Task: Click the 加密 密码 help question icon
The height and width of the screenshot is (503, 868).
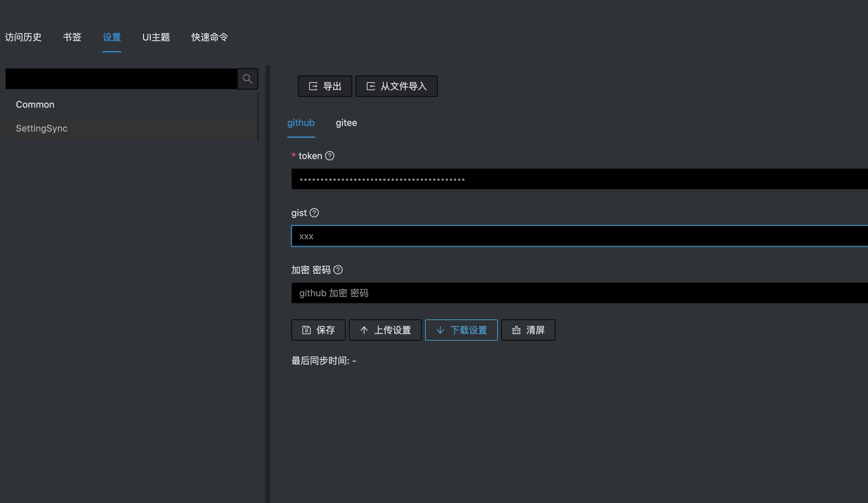Action: pyautogui.click(x=338, y=270)
